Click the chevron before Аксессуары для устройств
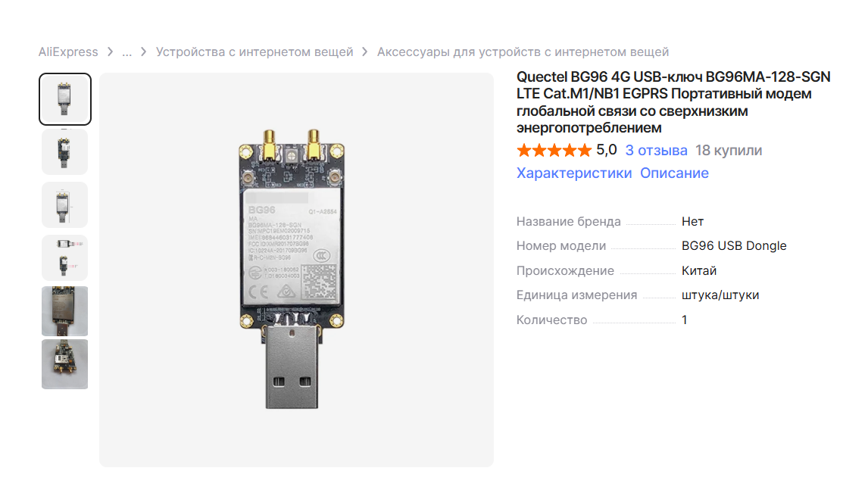The height and width of the screenshot is (496, 868). [365, 52]
